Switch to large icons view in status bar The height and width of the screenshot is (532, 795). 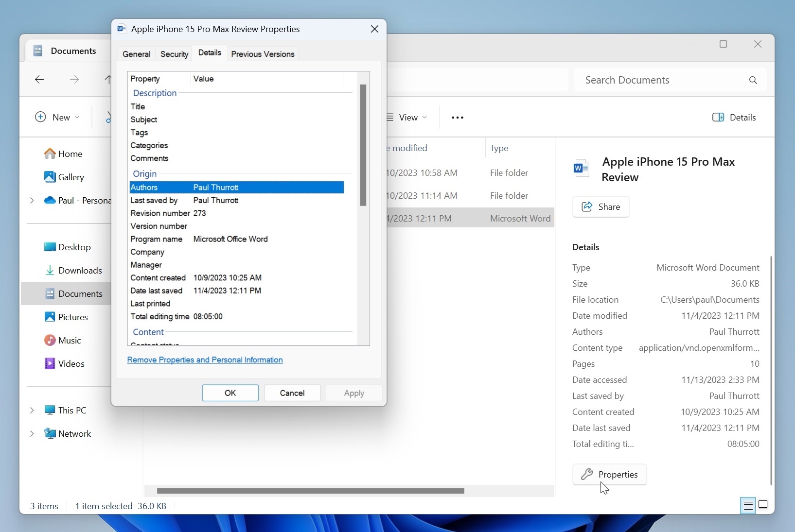pos(763,505)
